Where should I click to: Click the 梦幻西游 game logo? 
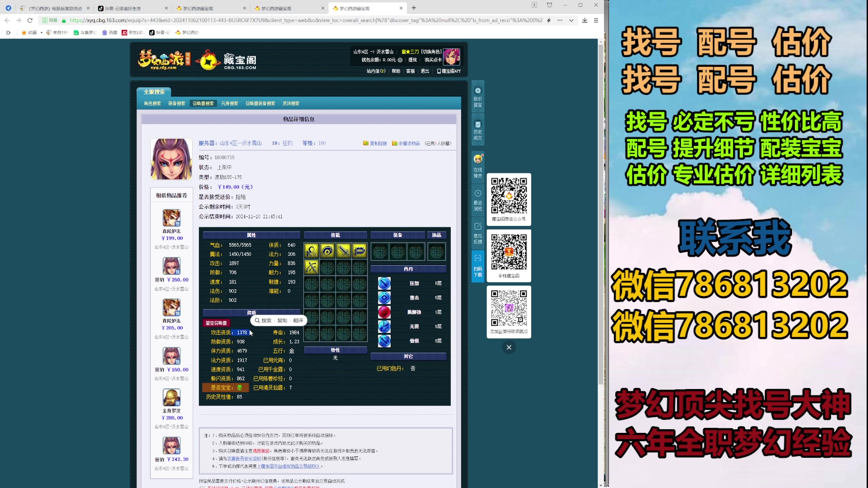(x=164, y=59)
